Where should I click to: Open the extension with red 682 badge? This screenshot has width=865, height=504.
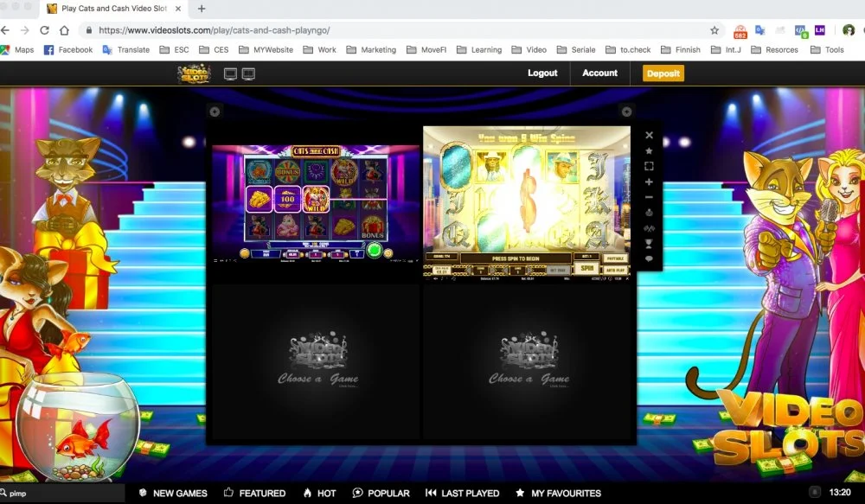[740, 31]
